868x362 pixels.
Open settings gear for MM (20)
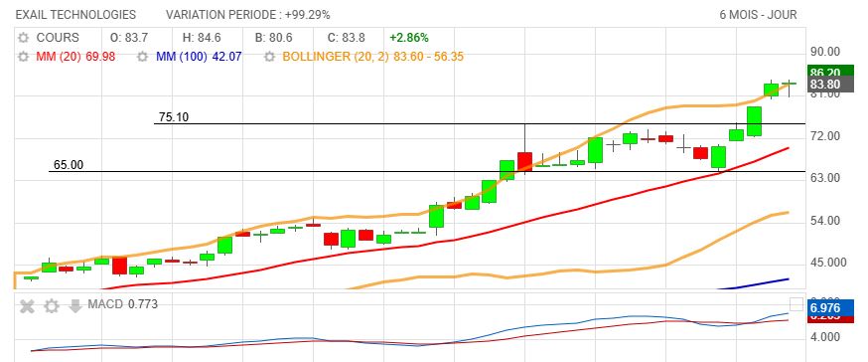[23, 57]
